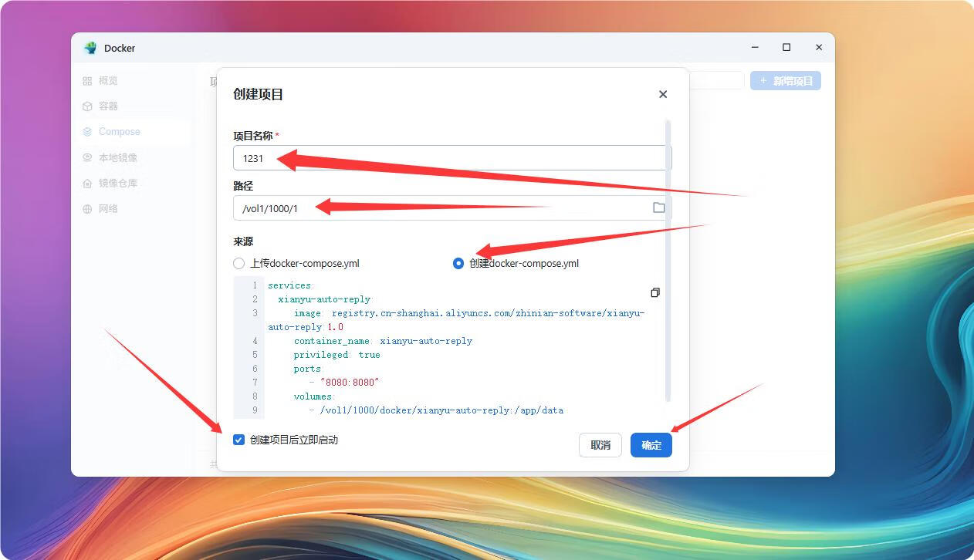
Task: Click the 本地镜像 disk icon
Action: click(87, 157)
